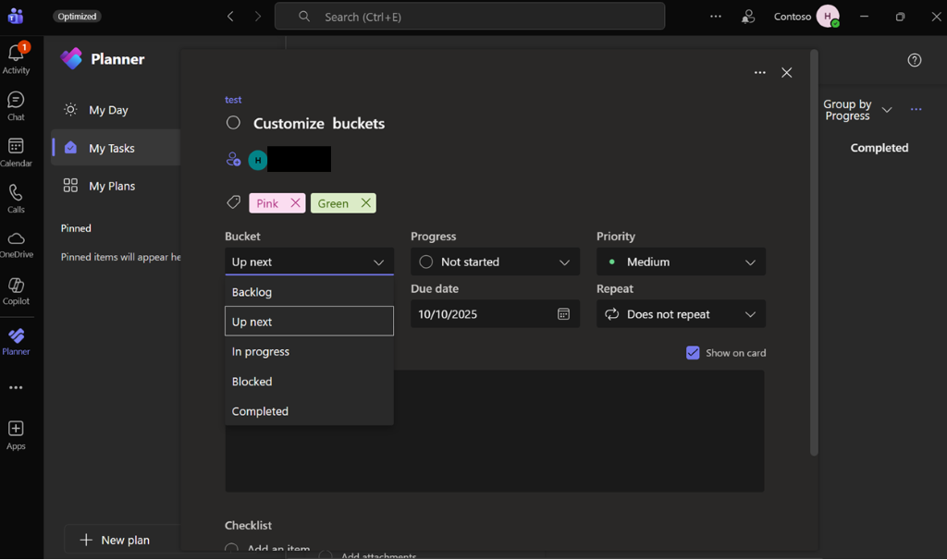Image resolution: width=947 pixels, height=560 pixels.
Task: Choose In progress bucket option
Action: [309, 351]
